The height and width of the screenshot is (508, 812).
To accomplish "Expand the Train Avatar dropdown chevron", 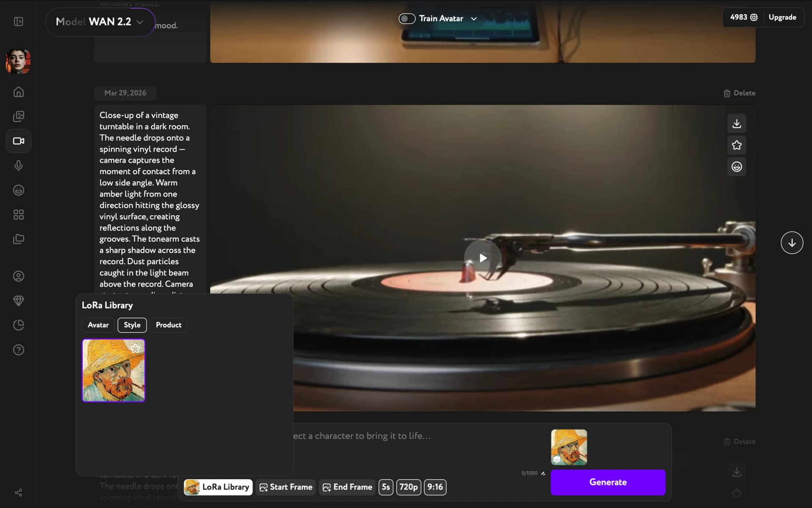I will tap(473, 19).
